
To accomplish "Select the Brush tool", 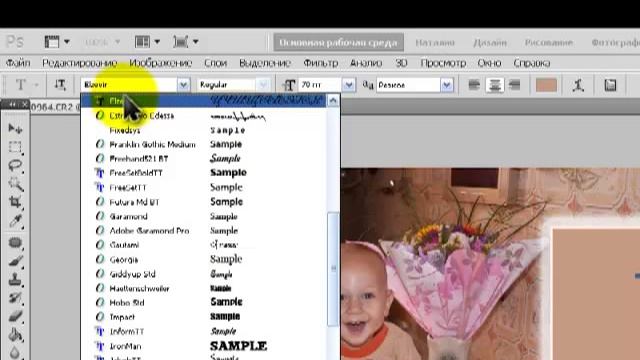I will coord(15,261).
